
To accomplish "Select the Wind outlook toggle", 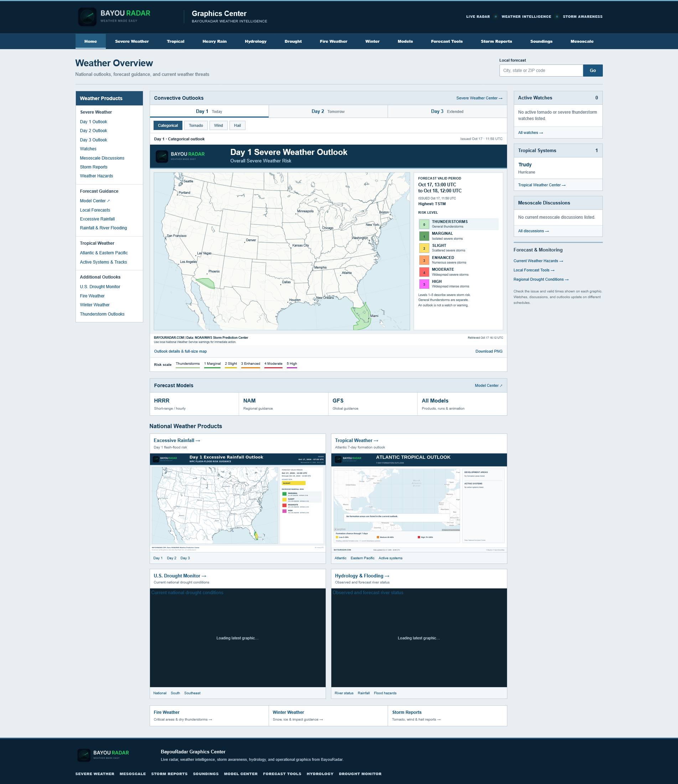I will pos(218,125).
